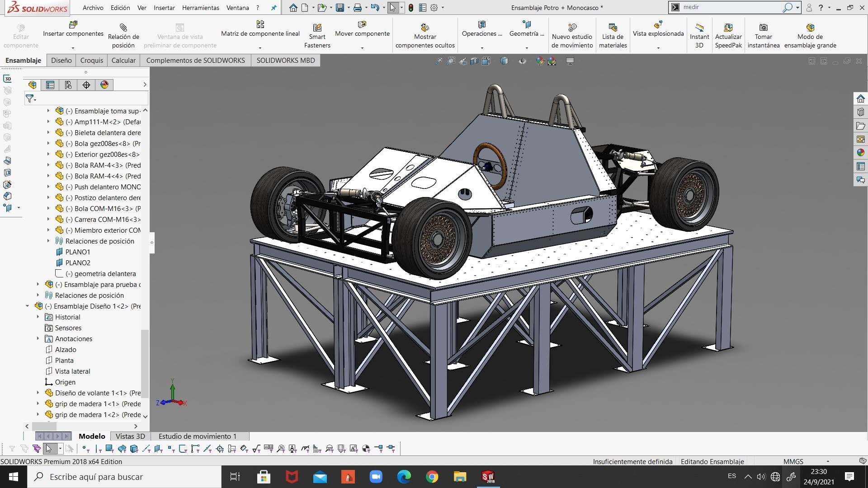Click the Rebuild traffic light icon
Viewport: 868px width, 488px height.
click(x=410, y=8)
